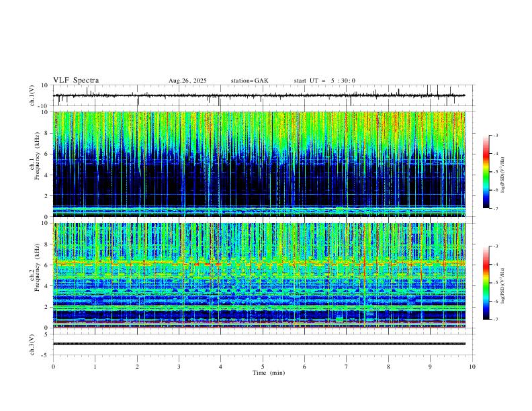Click the date 'Aug.26, 2025'

click(187, 81)
